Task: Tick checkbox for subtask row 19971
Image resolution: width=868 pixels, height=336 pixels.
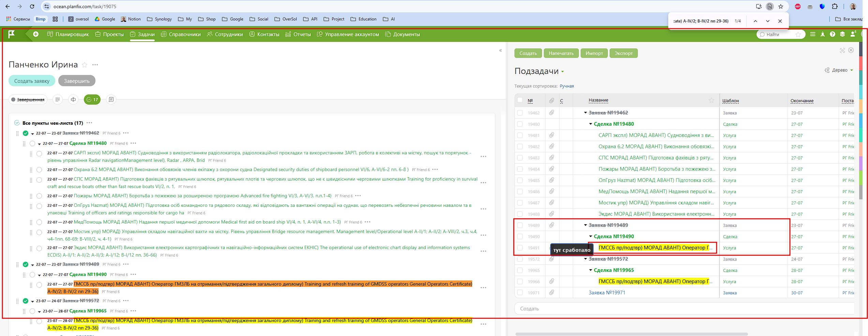Action: point(520,292)
